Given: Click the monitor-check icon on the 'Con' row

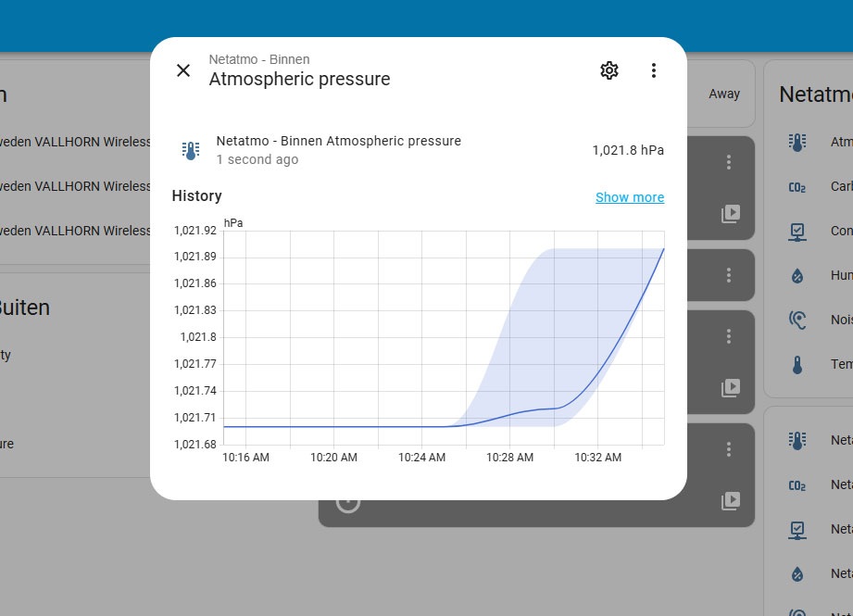Looking at the screenshot, I should (x=797, y=232).
